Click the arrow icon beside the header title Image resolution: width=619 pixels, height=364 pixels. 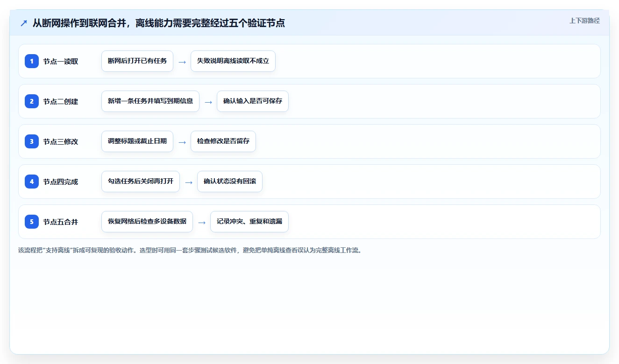24,23
